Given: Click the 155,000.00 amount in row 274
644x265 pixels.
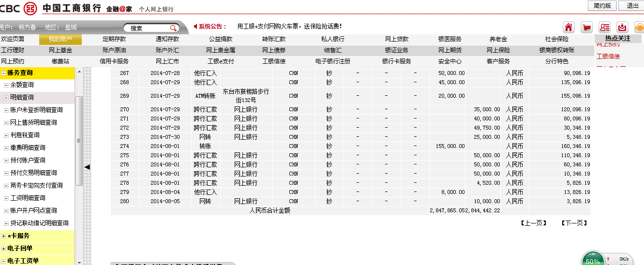Looking at the screenshot, I should click(450, 146).
